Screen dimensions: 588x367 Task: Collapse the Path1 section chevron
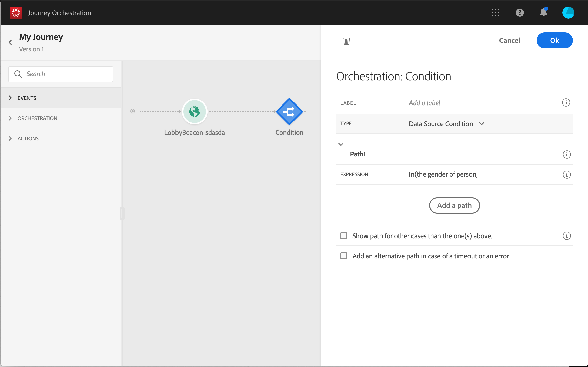click(x=341, y=144)
